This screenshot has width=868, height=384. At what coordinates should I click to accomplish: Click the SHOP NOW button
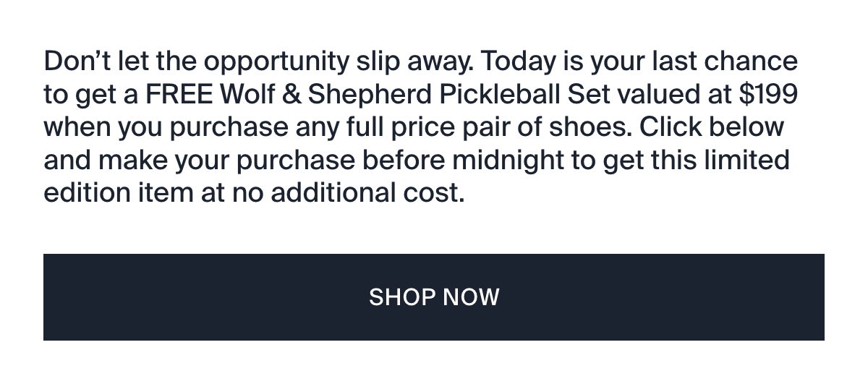(434, 297)
